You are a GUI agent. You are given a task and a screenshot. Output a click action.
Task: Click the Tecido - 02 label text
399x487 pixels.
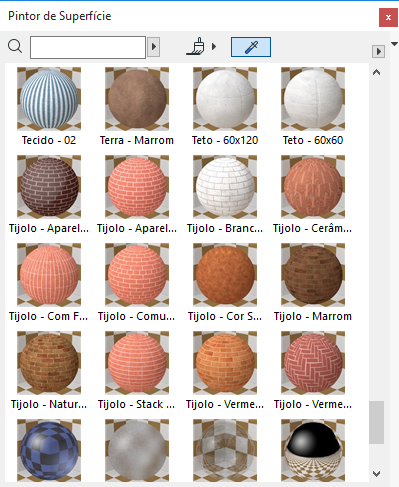[x=49, y=140]
